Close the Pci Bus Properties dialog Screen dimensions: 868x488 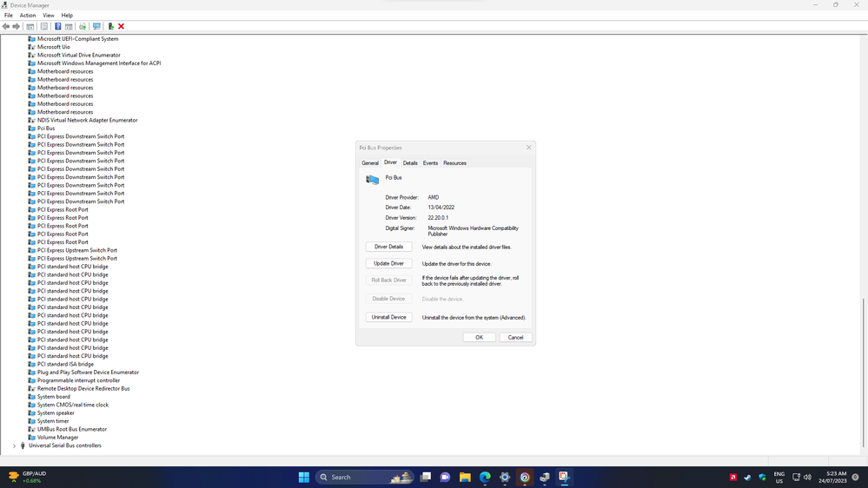point(528,147)
